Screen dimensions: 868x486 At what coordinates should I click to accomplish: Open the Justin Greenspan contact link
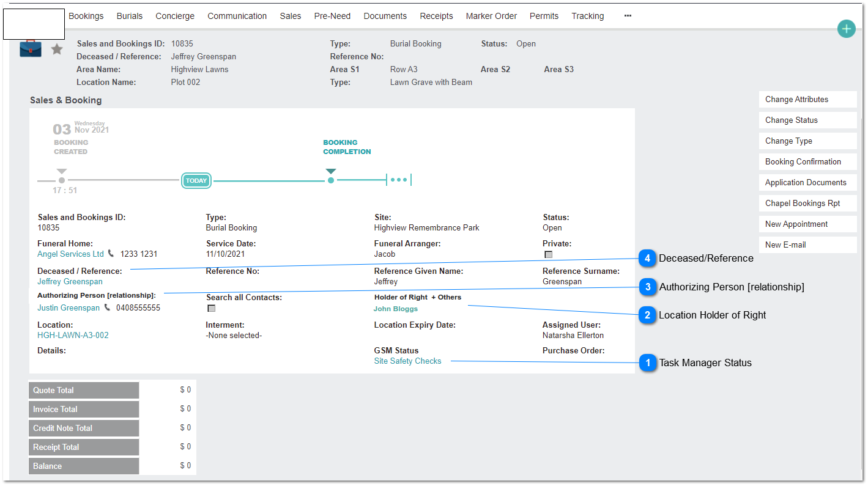(x=69, y=308)
